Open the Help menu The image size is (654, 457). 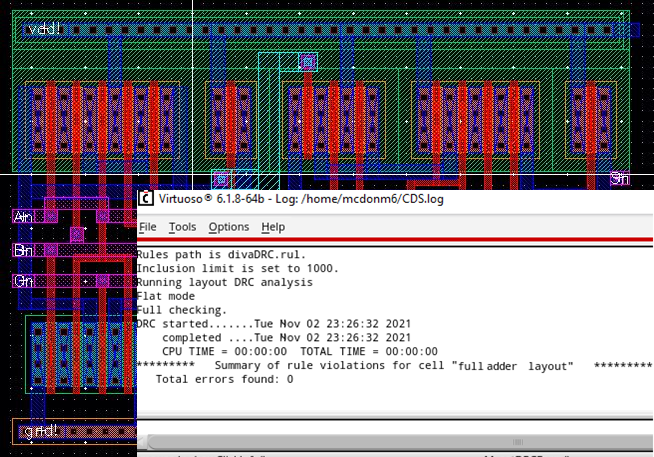pyautogui.click(x=273, y=227)
